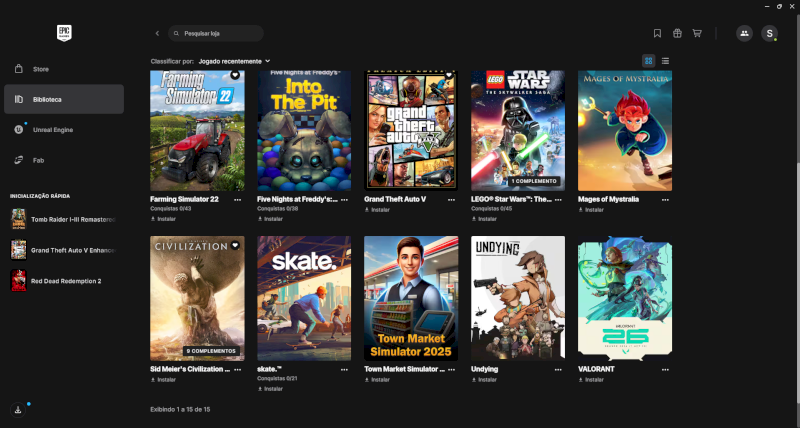Open LEGO Star Wars cover art
Screen dimensions: 800x428
(x=518, y=131)
